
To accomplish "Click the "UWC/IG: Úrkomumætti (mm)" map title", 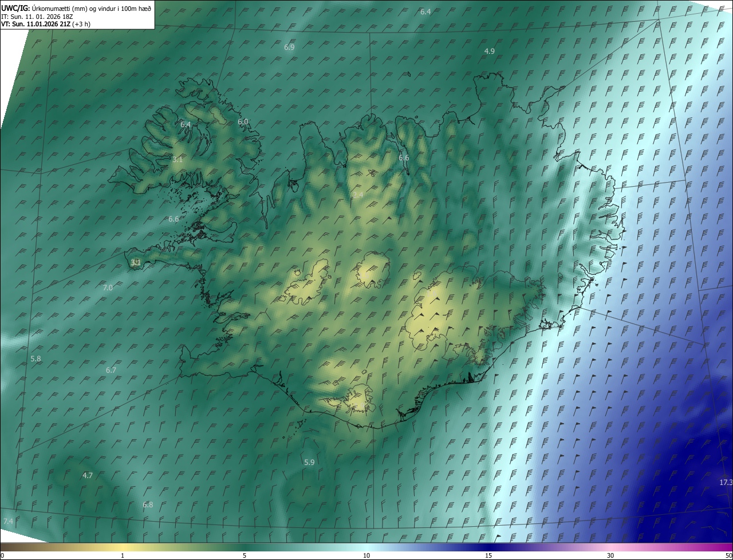I will 76,8.
